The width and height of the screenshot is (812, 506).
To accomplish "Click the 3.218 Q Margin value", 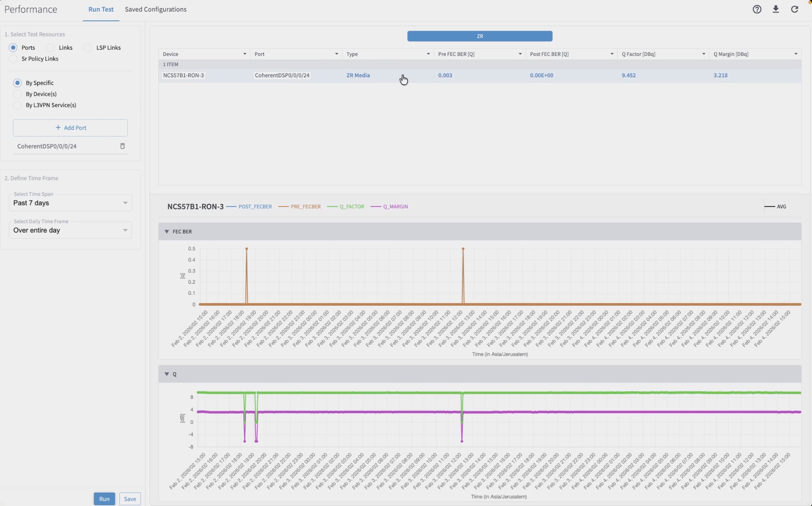I will point(720,75).
